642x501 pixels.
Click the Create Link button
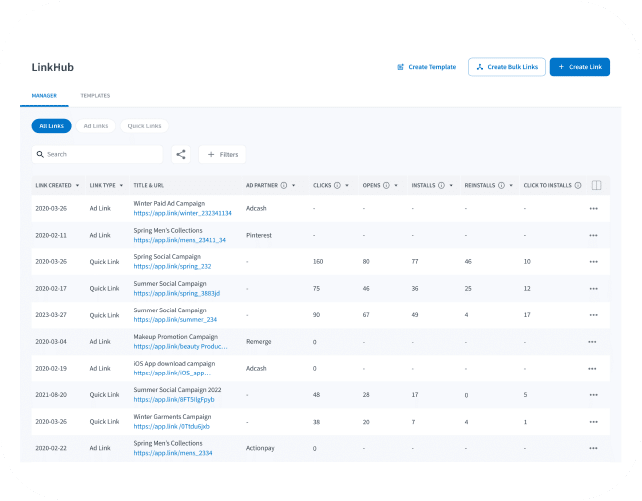coord(579,67)
